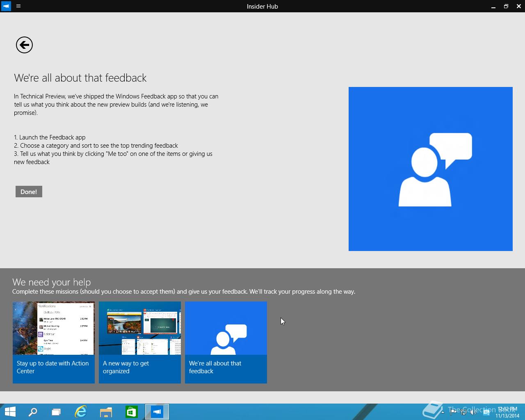Viewport: 525px width, 420px height.
Task: Open the Stay up to date with Action Center mission
Action: click(54, 342)
